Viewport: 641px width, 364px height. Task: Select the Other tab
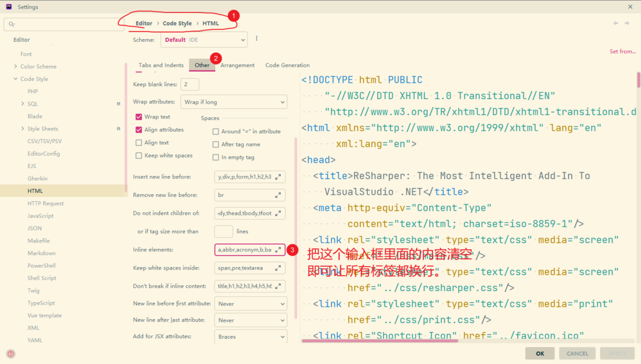coord(202,65)
